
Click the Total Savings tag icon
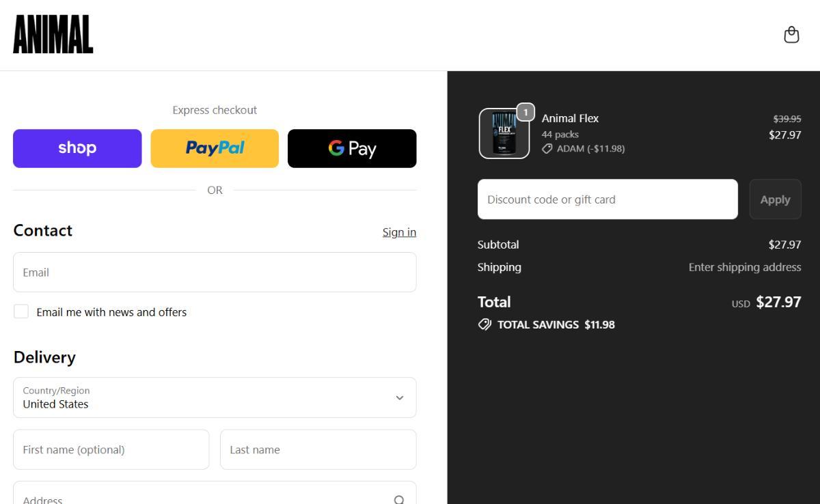[x=484, y=324]
